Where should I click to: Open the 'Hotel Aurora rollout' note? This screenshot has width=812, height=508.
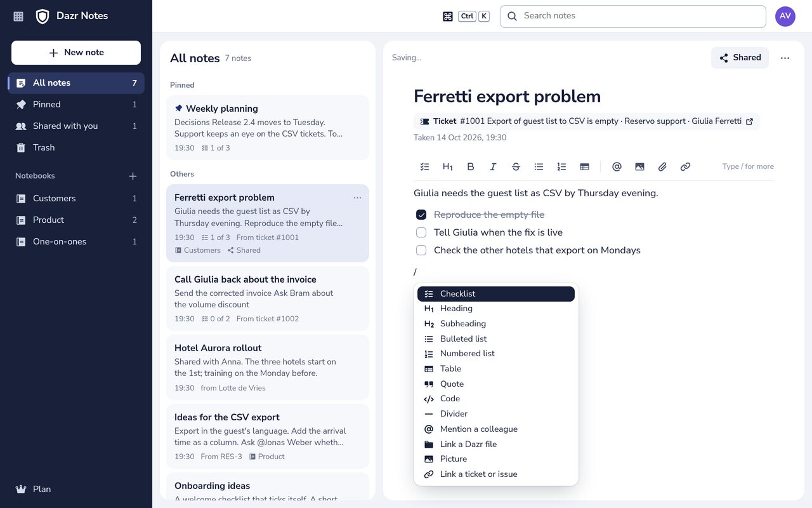(268, 367)
